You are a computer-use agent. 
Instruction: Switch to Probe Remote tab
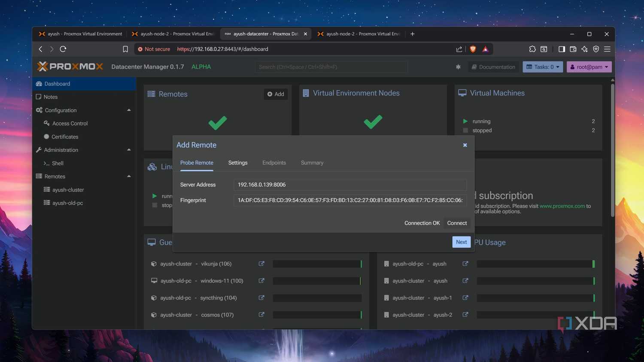[197, 163]
